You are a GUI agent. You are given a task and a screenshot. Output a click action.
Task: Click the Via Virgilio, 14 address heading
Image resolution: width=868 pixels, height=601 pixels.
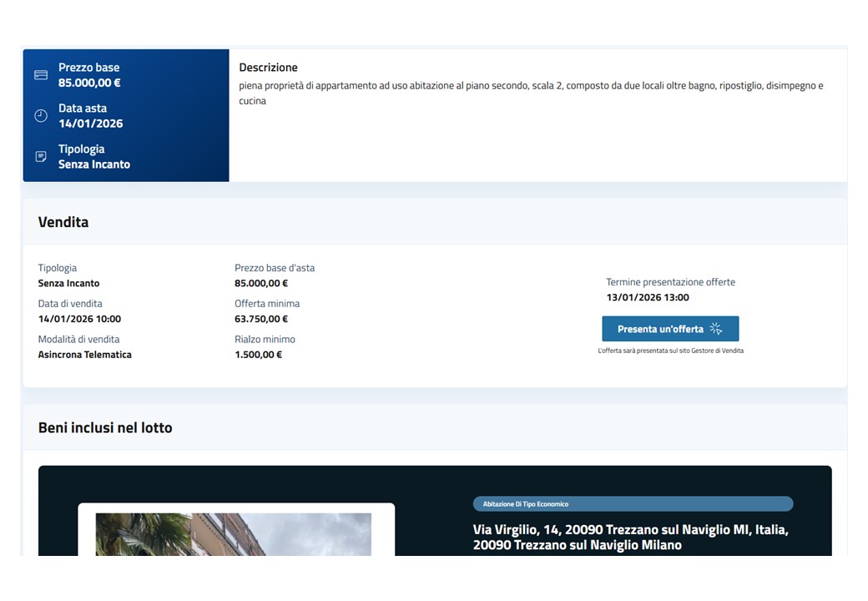pyautogui.click(x=630, y=538)
